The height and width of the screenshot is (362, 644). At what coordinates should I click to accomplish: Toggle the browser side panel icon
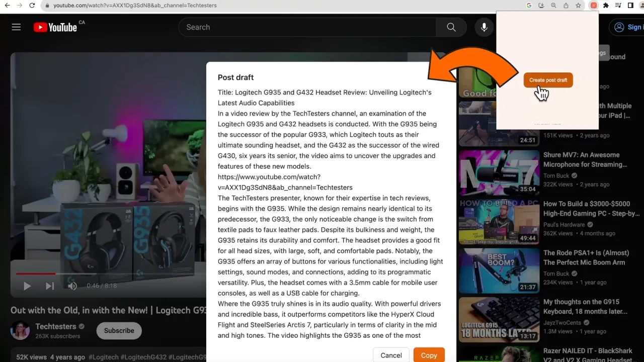click(630, 6)
